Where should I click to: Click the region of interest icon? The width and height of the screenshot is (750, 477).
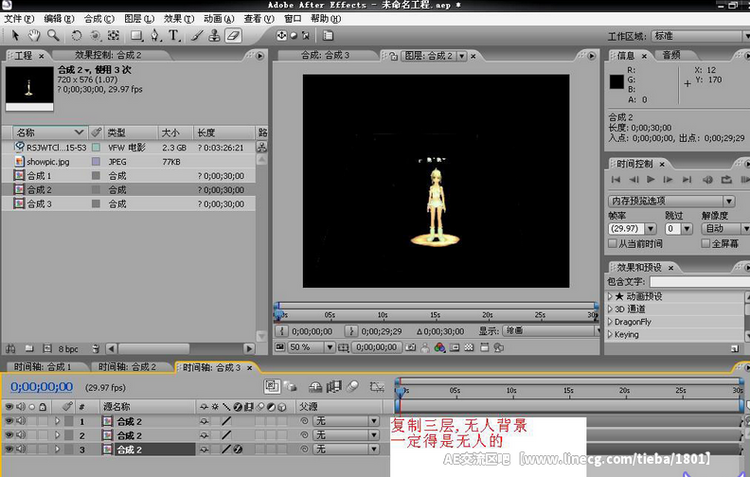click(455, 348)
